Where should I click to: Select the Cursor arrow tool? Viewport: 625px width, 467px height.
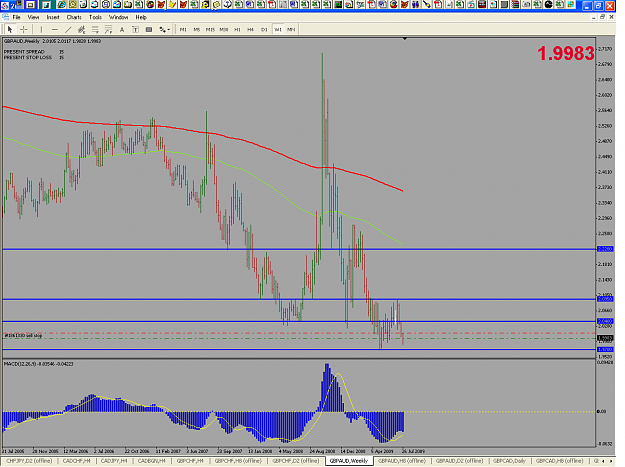10,29
